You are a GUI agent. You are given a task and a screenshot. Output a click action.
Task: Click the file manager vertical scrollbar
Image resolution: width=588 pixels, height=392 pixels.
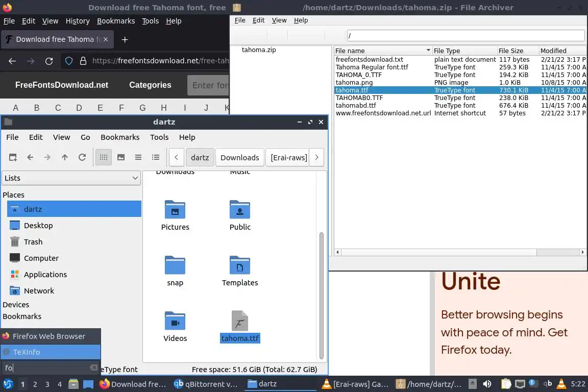click(x=322, y=296)
